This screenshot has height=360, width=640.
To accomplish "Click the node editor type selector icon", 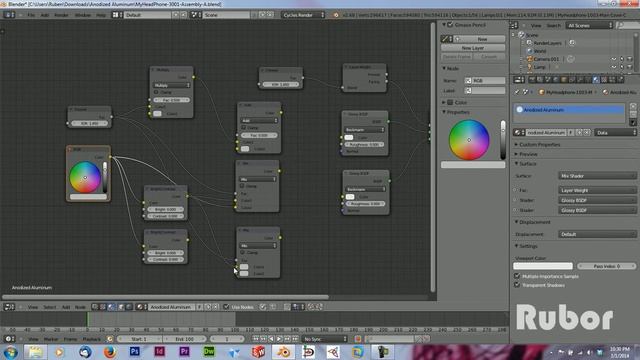I will (x=9, y=307).
